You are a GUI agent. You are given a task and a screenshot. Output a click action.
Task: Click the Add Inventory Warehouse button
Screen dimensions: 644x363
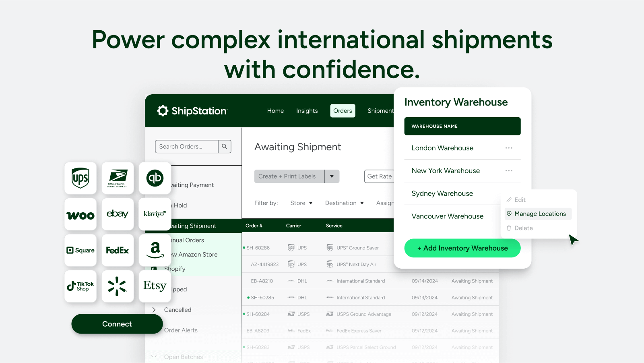pos(462,248)
